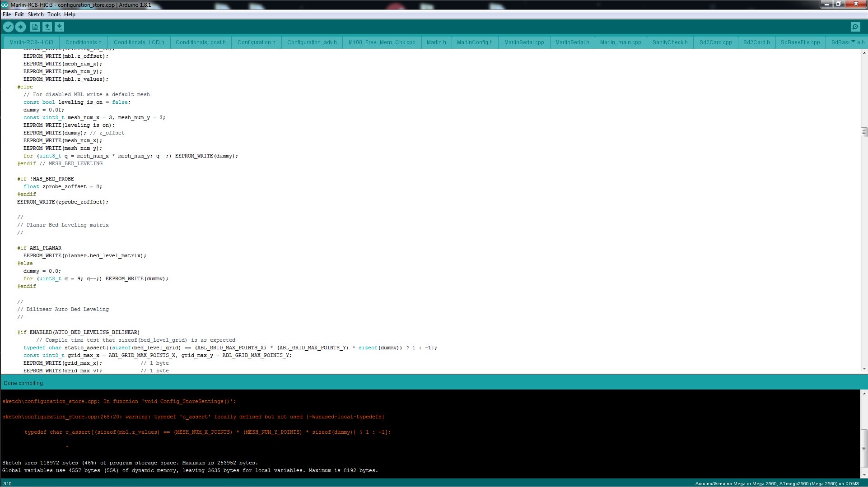The image size is (868, 487).
Task: Open the Help menu
Action: click(x=70, y=14)
